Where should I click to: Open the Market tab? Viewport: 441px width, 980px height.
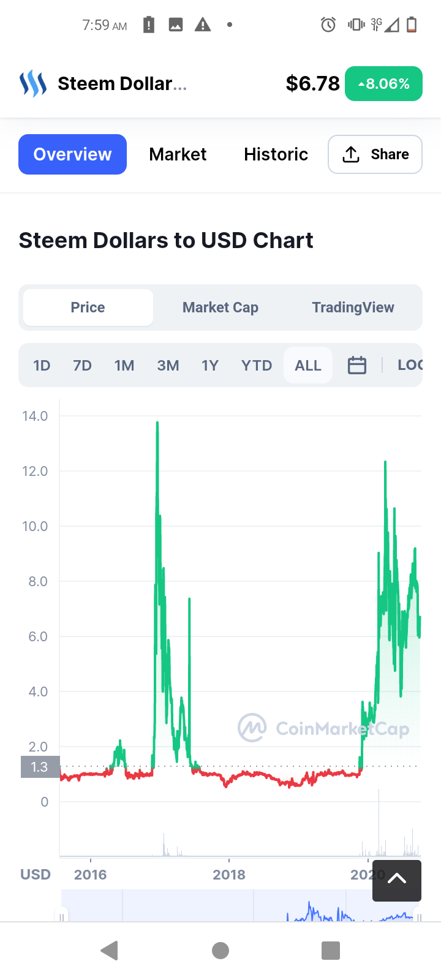178,154
